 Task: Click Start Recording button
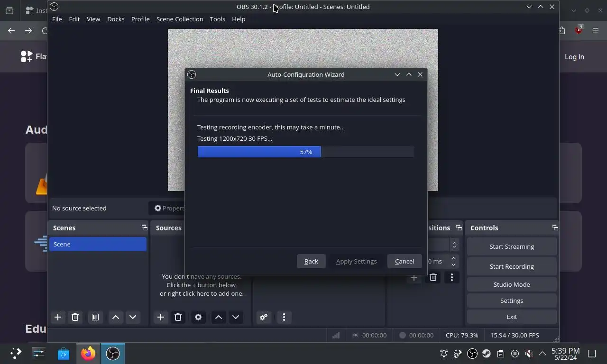(x=512, y=266)
